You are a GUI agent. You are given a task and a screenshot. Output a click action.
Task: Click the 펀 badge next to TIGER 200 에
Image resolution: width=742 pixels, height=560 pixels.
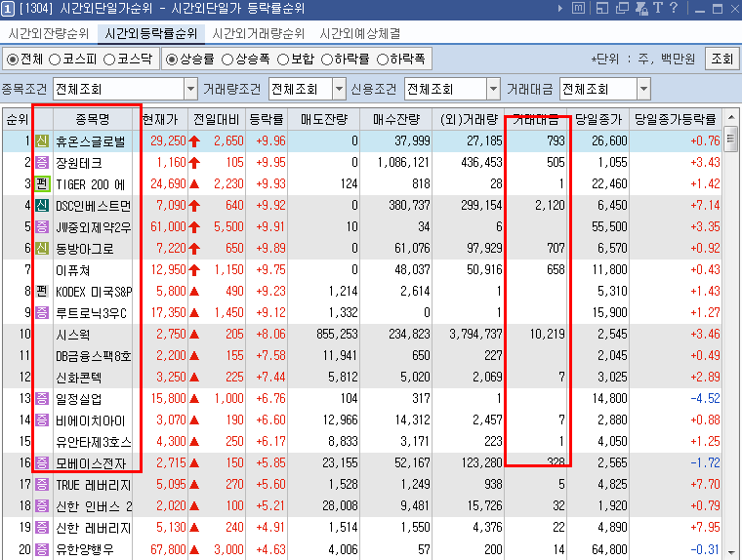tap(42, 184)
